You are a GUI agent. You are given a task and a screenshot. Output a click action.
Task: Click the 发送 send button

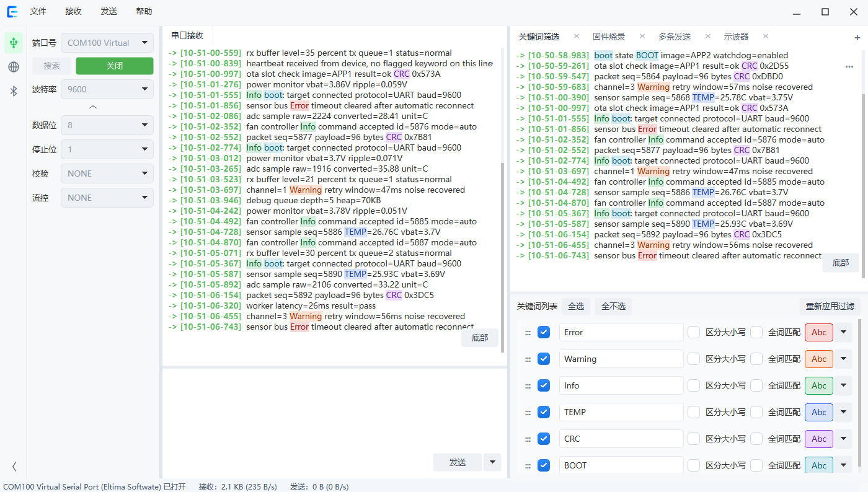click(x=458, y=462)
